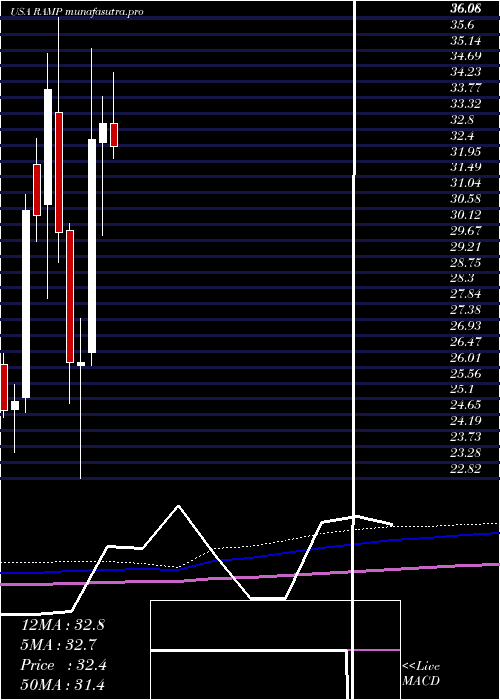The image size is (500, 700).
Task: Select the 27.38 price axis label
Action: pos(466,310)
